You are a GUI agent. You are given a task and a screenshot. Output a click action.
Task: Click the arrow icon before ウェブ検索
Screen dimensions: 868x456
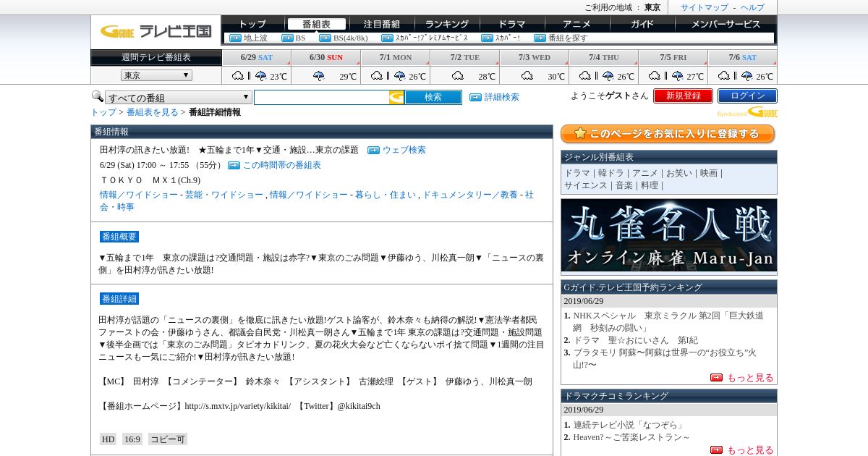373,150
